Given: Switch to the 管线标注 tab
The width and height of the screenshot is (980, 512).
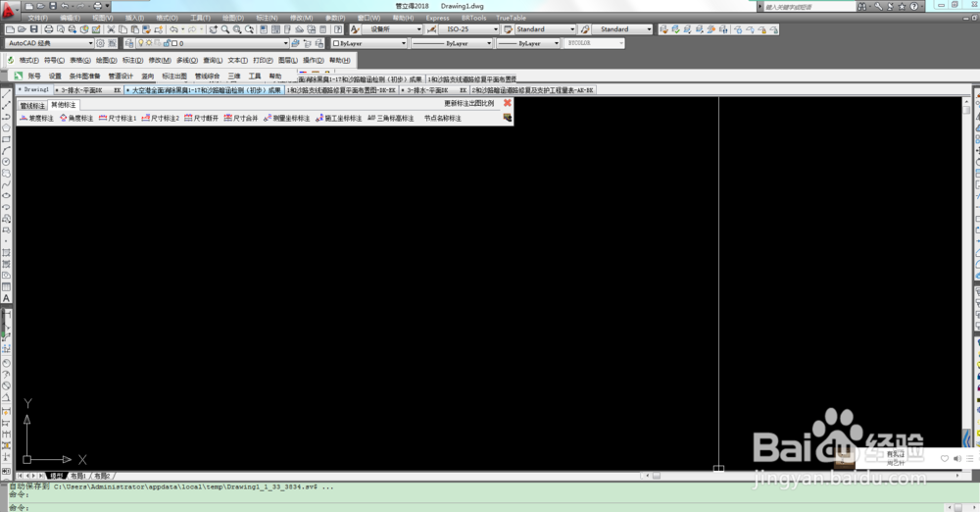Looking at the screenshot, I should (x=32, y=105).
